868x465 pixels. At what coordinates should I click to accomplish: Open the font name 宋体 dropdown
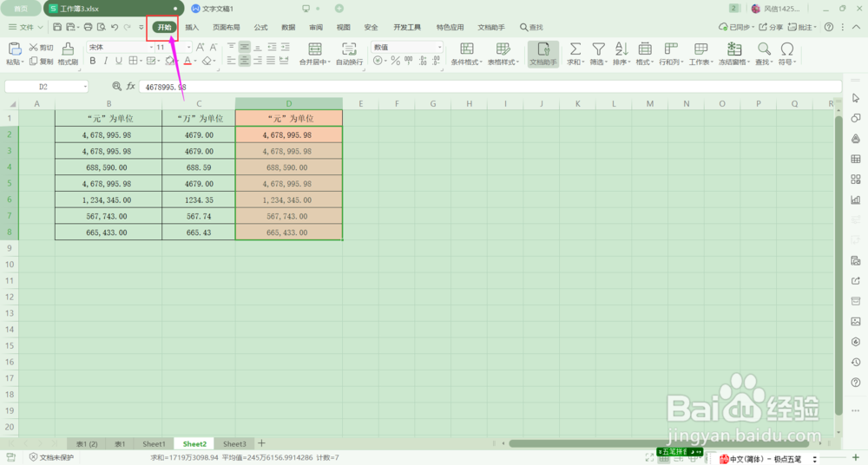pos(151,47)
